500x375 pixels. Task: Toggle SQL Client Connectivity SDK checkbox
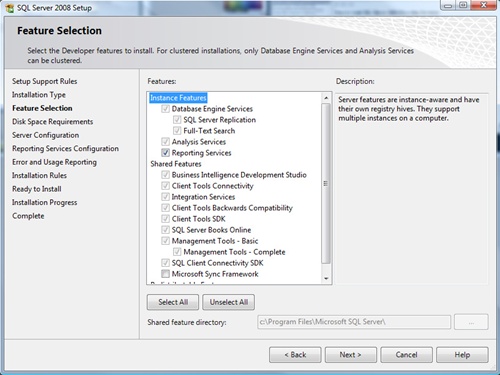pyautogui.click(x=165, y=263)
